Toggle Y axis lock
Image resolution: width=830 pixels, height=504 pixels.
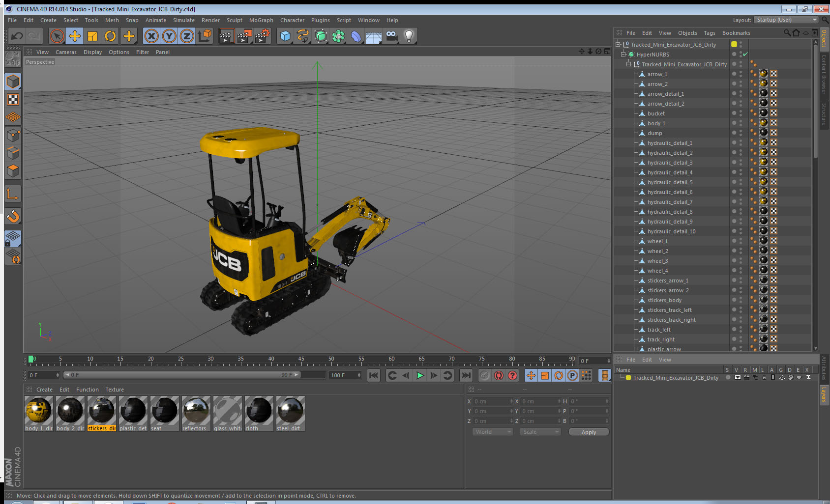(x=169, y=36)
